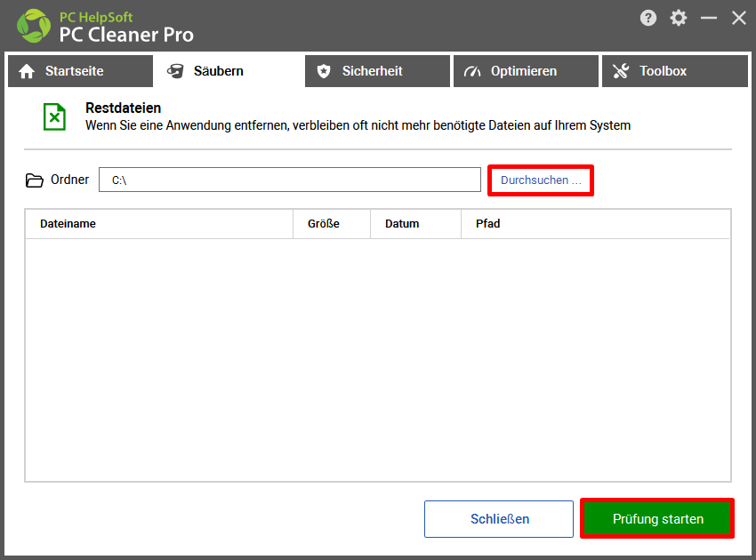
Task: Click the Restdateien heading text
Action: click(x=124, y=108)
